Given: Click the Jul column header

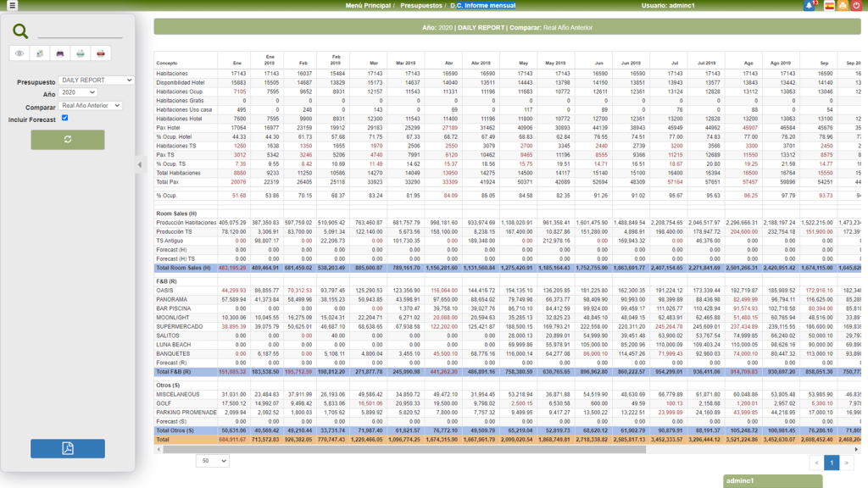Looking at the screenshot, I should pyautogui.click(x=674, y=63).
